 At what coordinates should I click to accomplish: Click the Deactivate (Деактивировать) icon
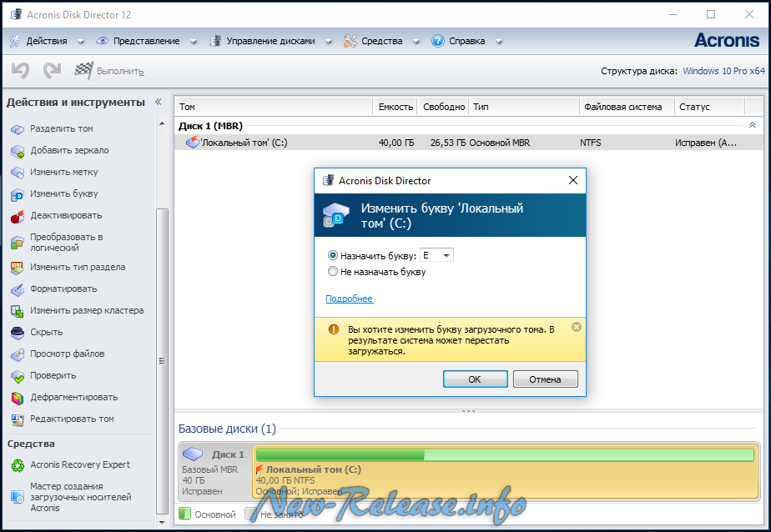(18, 216)
